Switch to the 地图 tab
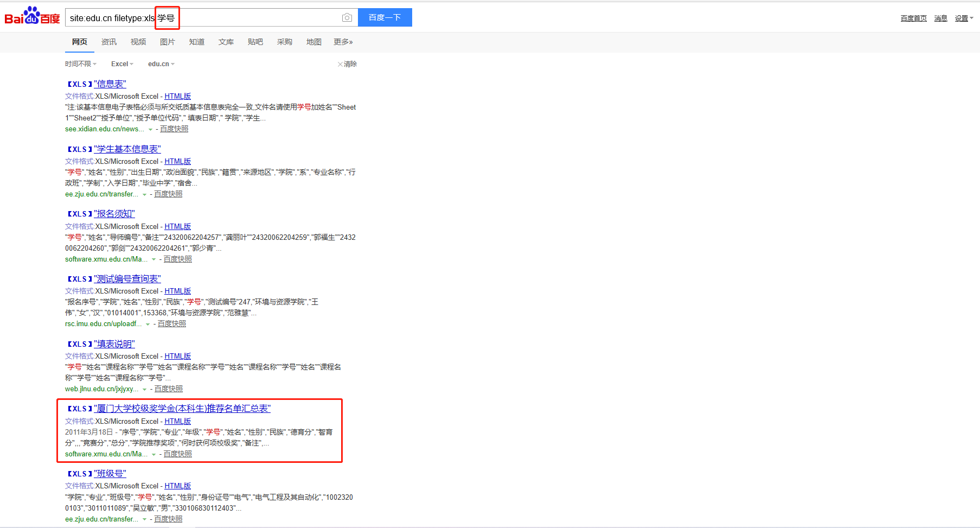Screen dimensions: 980x528 click(x=314, y=42)
